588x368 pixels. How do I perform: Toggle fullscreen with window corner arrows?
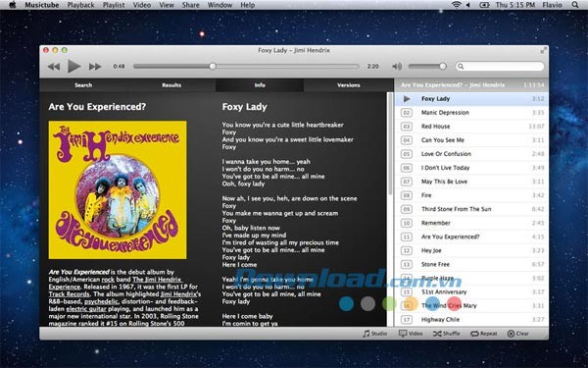(x=543, y=50)
